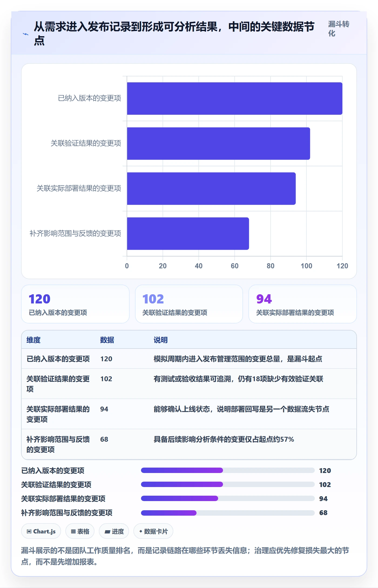Image resolution: width=378 pixels, height=588 pixels.
Task: Click the chart axis label 60
Action: coord(235,266)
